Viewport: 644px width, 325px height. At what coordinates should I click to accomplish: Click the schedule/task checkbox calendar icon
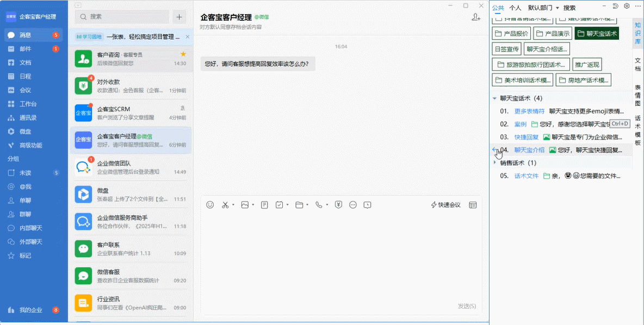click(x=279, y=205)
